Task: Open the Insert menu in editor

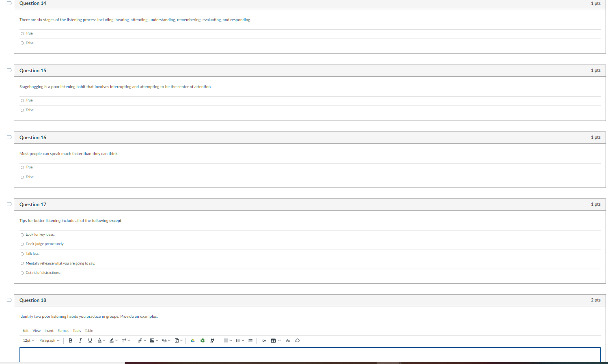Action: coord(49,331)
